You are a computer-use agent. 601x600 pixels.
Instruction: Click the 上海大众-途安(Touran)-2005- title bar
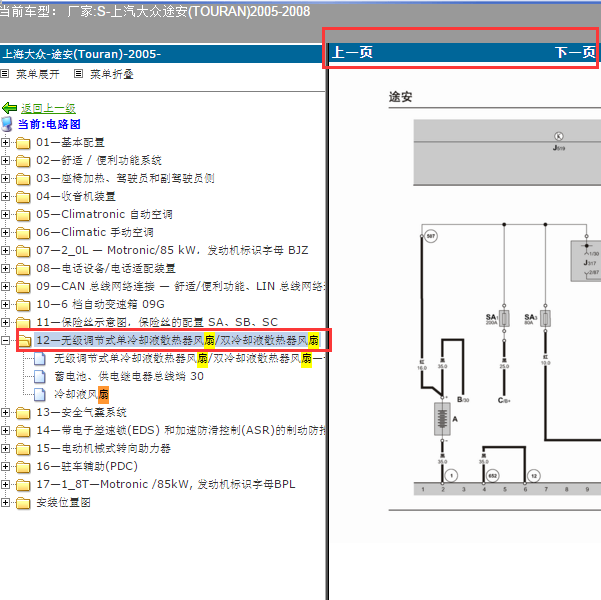[x=162, y=54]
